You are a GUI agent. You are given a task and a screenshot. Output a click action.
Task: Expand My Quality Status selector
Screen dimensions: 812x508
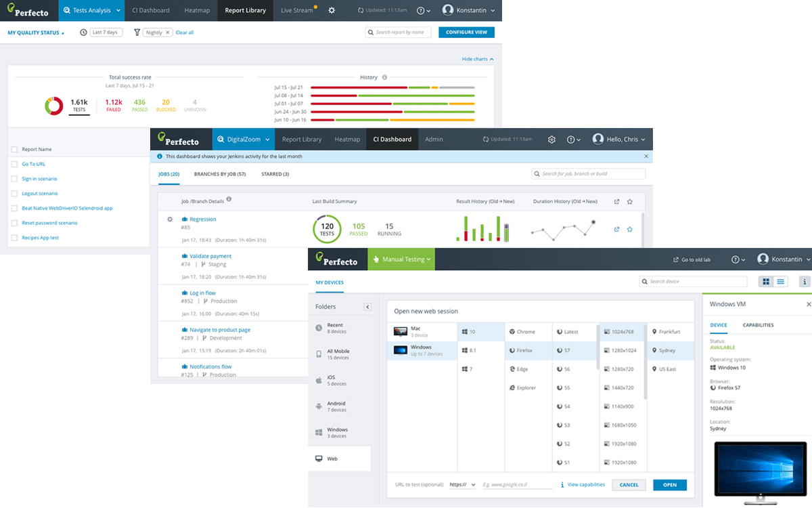pos(36,33)
